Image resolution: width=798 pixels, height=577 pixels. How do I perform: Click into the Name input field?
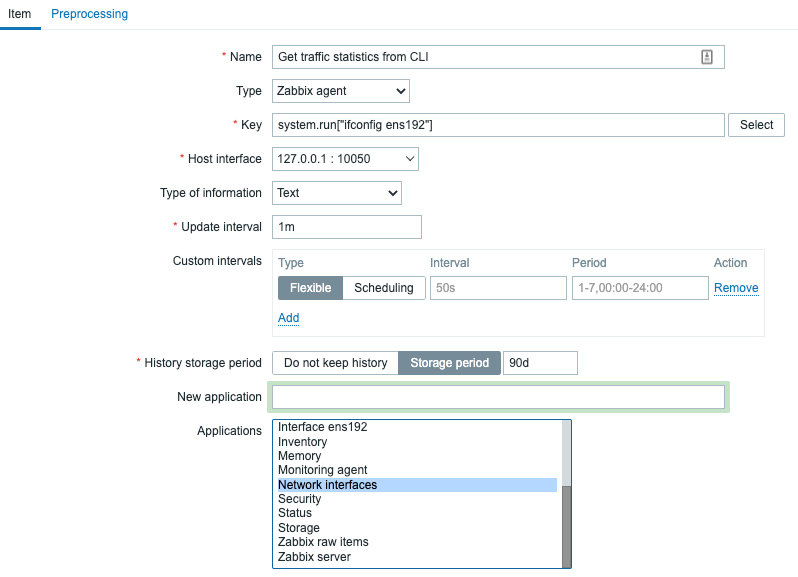click(498, 57)
